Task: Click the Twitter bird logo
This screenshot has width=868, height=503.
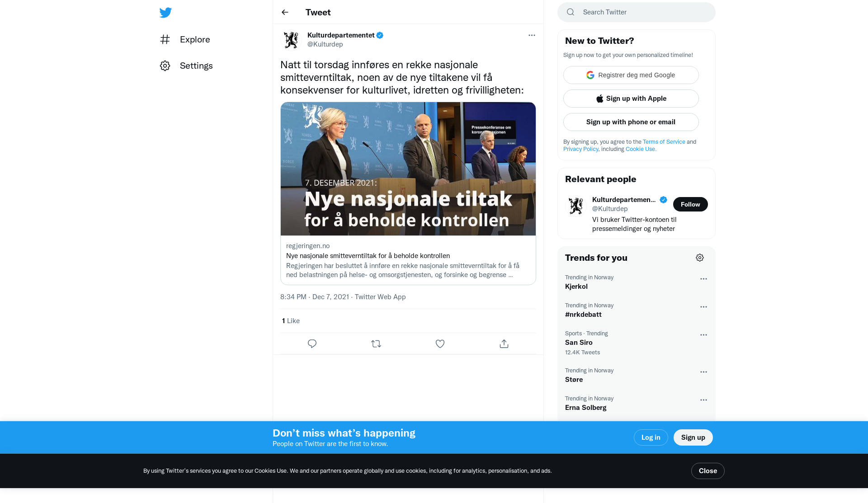Action: pos(165,13)
